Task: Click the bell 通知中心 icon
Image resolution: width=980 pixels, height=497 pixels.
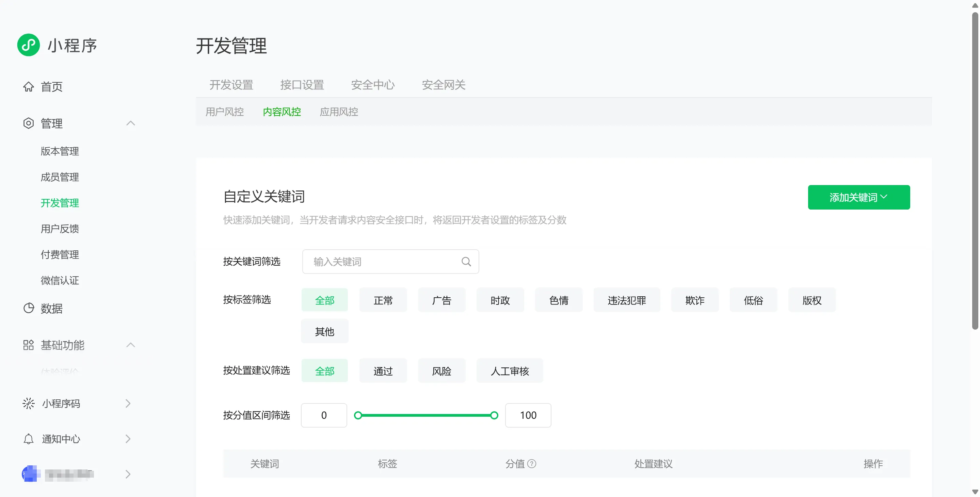Action: point(29,439)
